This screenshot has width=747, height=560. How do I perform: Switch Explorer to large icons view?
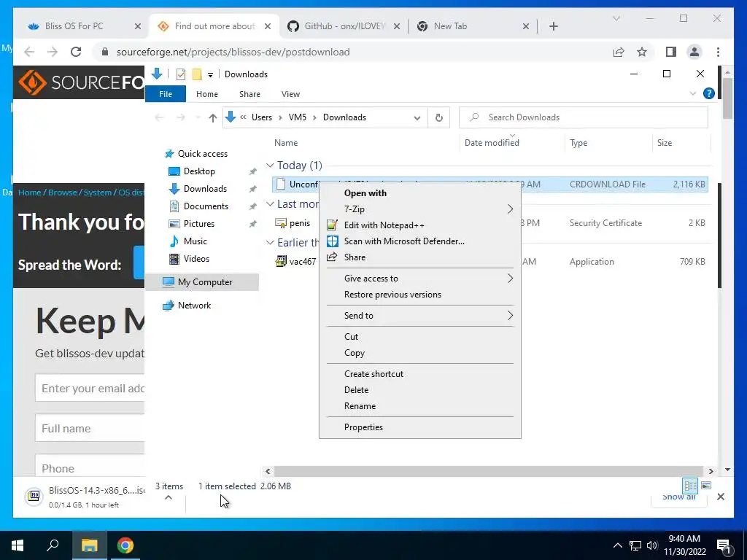coord(706,486)
